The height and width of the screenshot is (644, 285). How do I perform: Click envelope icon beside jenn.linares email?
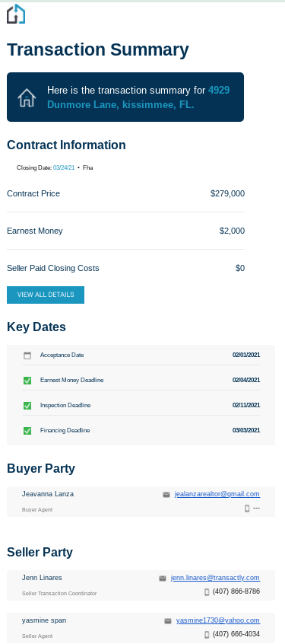pyautogui.click(x=163, y=579)
